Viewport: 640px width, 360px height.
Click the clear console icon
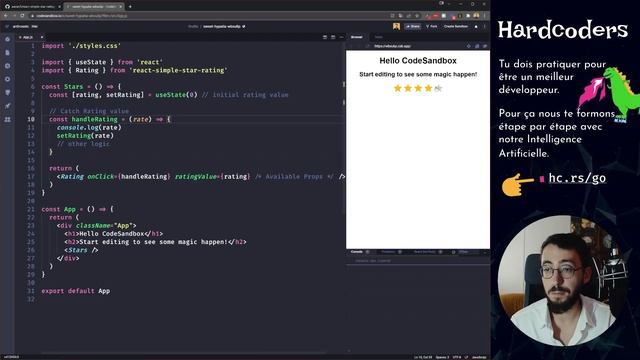pyautogui.click(x=453, y=252)
